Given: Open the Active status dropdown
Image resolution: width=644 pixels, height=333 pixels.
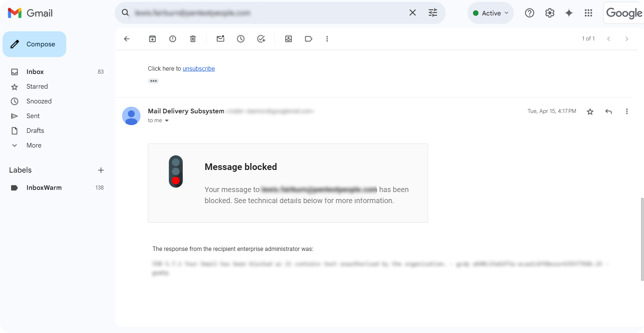Looking at the screenshot, I should click(491, 13).
